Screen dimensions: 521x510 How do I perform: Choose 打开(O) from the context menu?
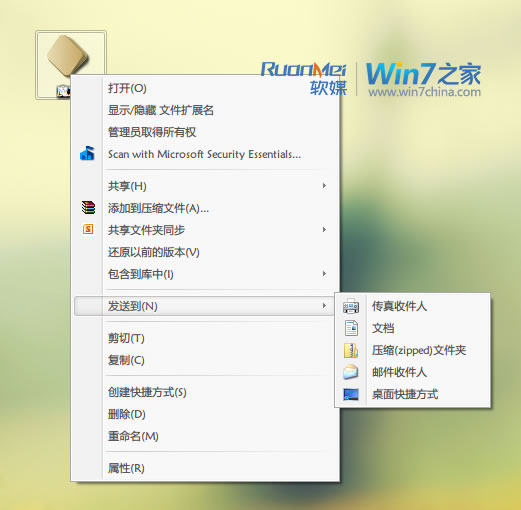[127, 88]
